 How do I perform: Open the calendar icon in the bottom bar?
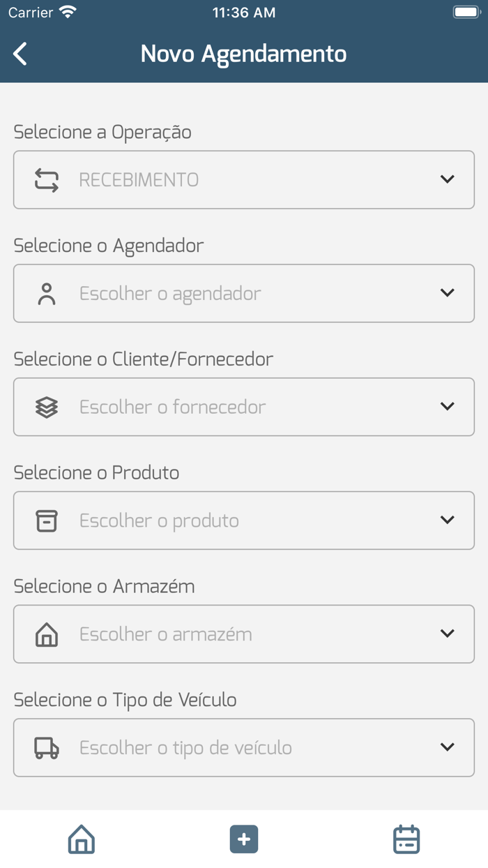pos(406,839)
